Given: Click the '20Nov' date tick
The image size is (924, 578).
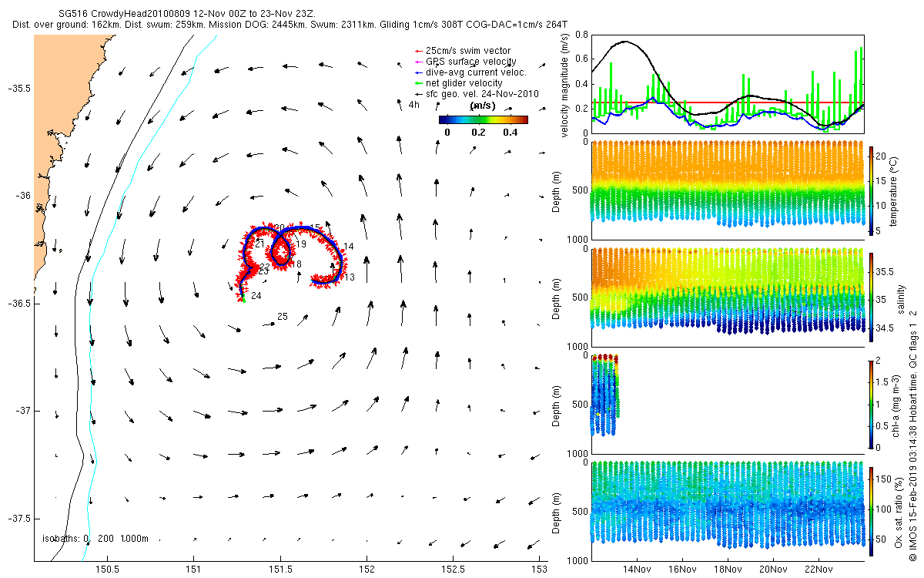Looking at the screenshot, I should pos(773,570).
